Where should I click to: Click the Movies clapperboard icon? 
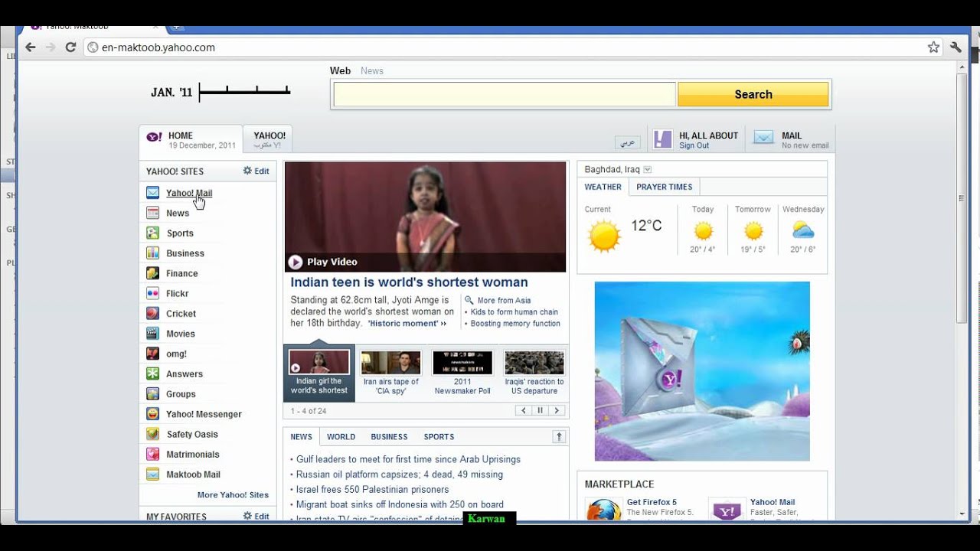(x=152, y=334)
